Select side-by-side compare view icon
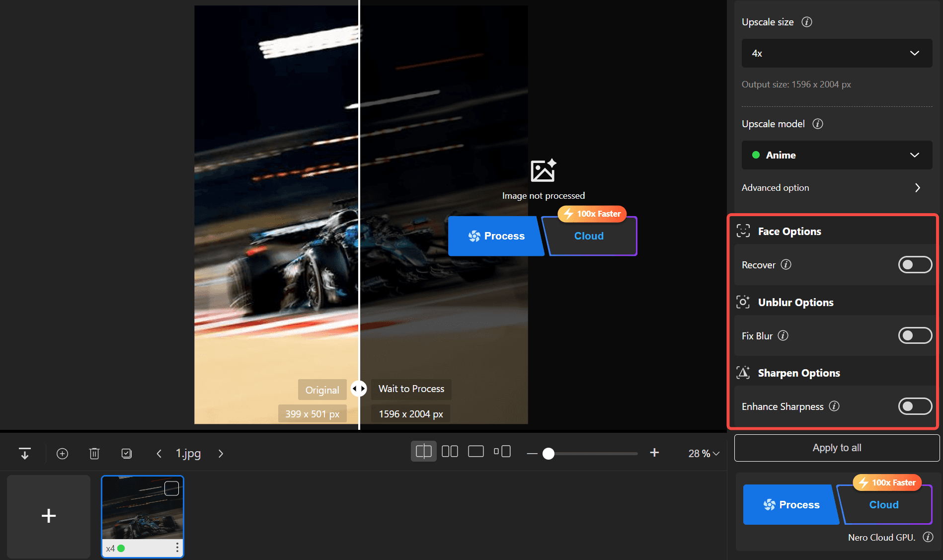Image resolution: width=943 pixels, height=560 pixels. 450,451
